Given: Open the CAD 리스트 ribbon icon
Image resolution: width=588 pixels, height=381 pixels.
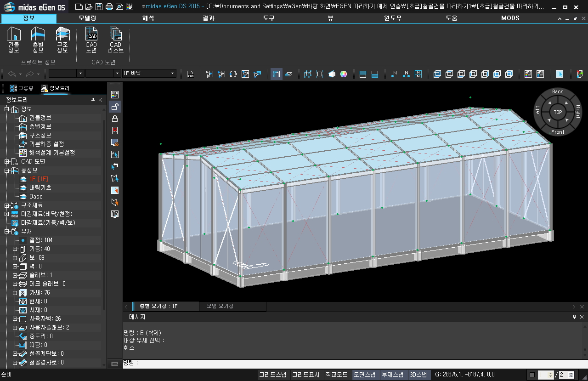Looking at the screenshot, I should [x=115, y=40].
